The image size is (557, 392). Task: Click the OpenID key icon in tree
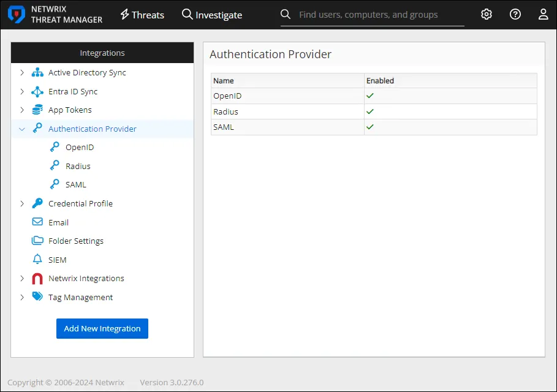(x=55, y=146)
